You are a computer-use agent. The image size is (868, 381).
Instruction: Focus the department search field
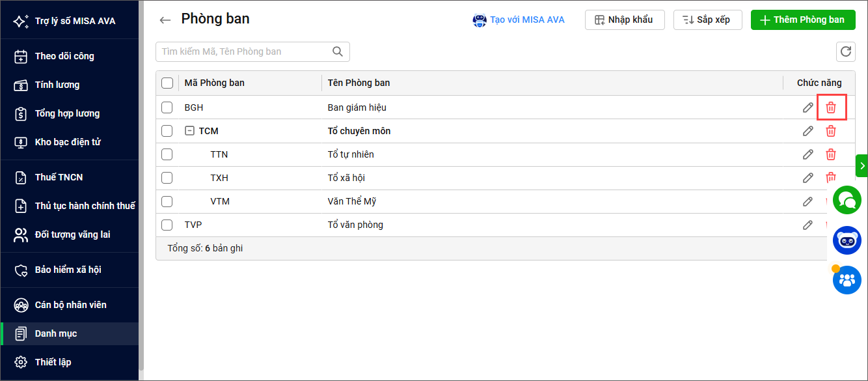pyautogui.click(x=245, y=52)
